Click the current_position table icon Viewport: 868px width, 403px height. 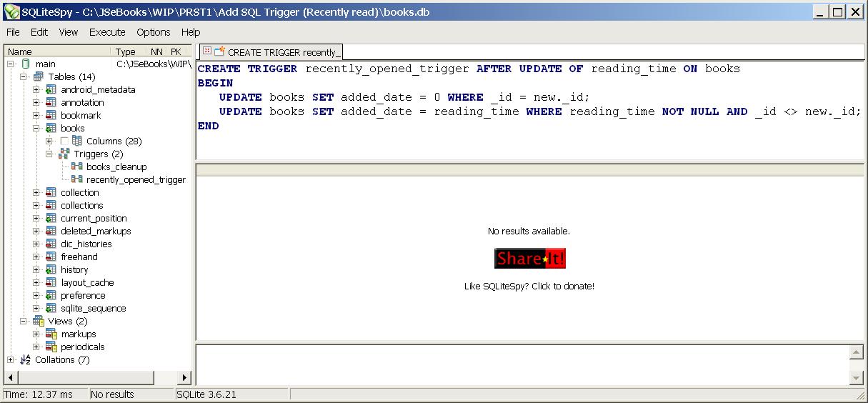point(51,219)
